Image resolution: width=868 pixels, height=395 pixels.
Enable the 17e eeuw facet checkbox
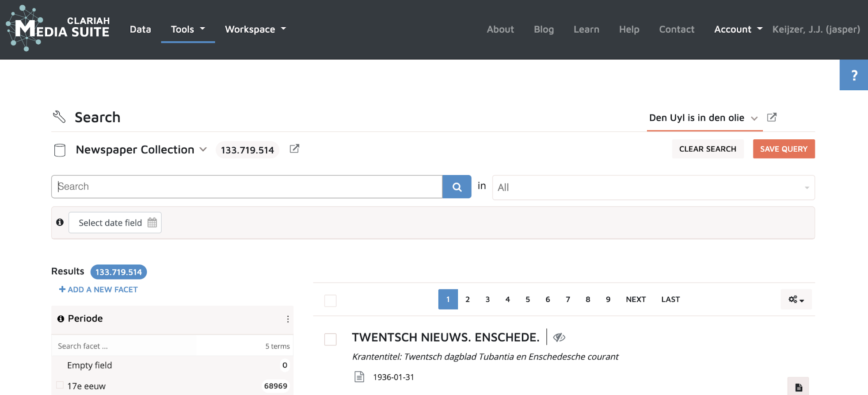[x=60, y=385]
